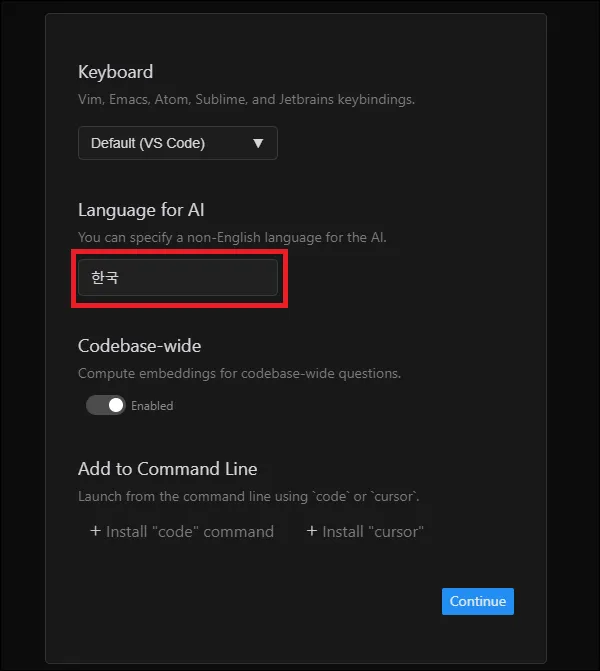This screenshot has width=600, height=671.
Task: Click the Add to Command Line heading
Action: (x=168, y=469)
